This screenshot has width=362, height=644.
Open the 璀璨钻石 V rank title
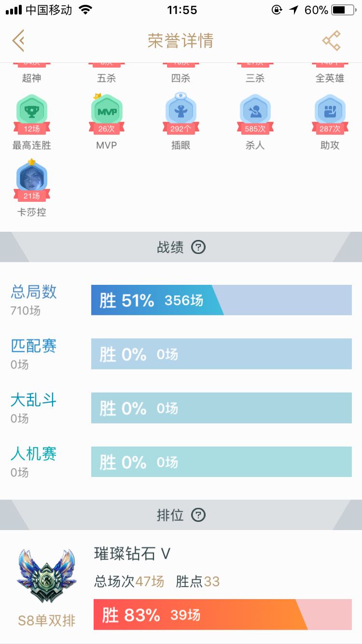132,554
